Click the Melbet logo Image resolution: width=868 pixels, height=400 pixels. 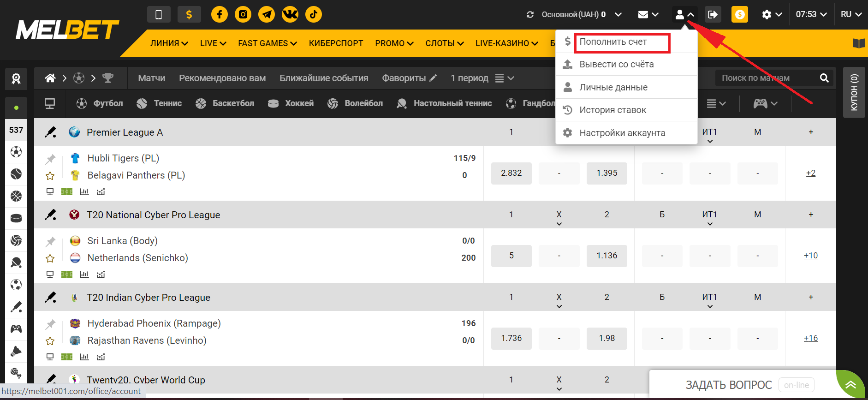67,30
